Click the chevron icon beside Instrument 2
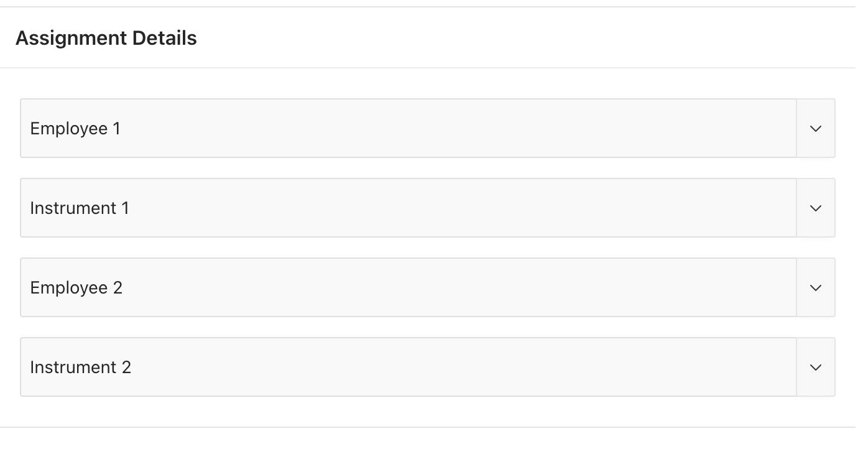868x449 pixels. 816,367
